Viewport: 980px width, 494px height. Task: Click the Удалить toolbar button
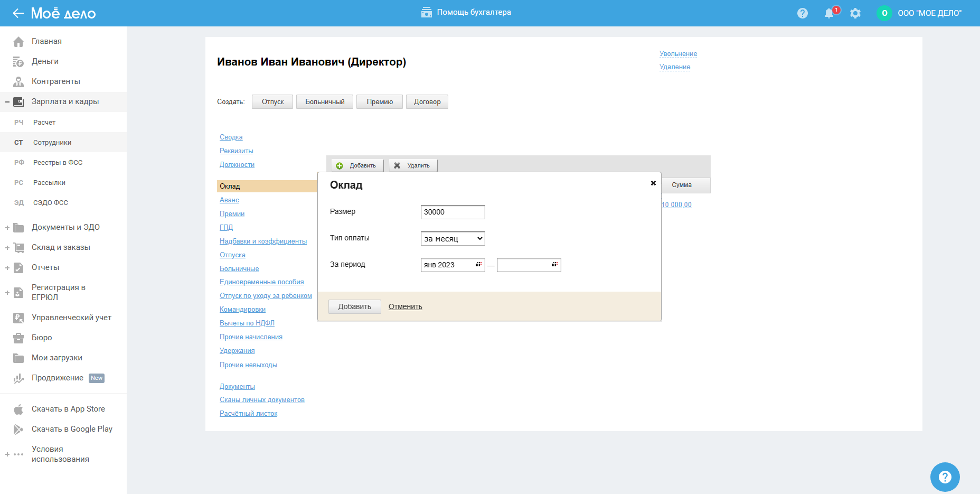click(x=413, y=165)
